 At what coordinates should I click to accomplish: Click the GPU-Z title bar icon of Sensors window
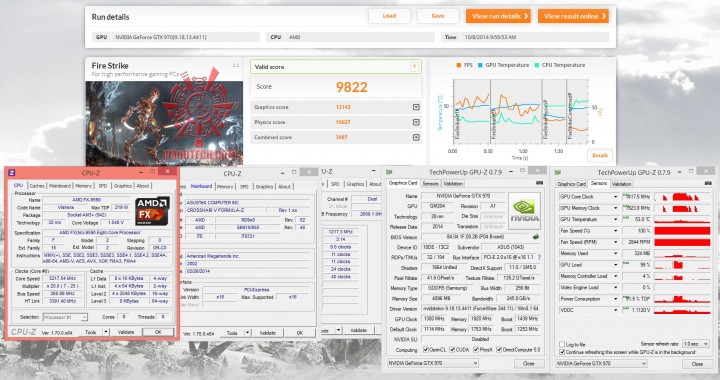[558, 173]
